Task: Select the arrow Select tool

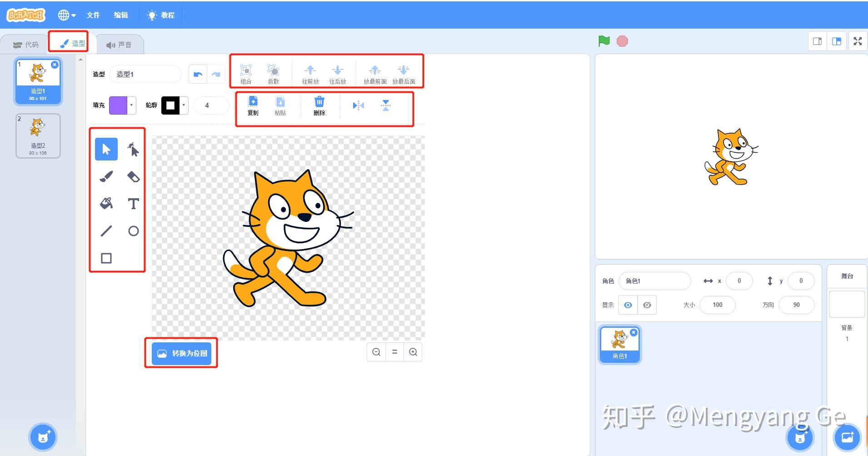Action: [x=106, y=149]
